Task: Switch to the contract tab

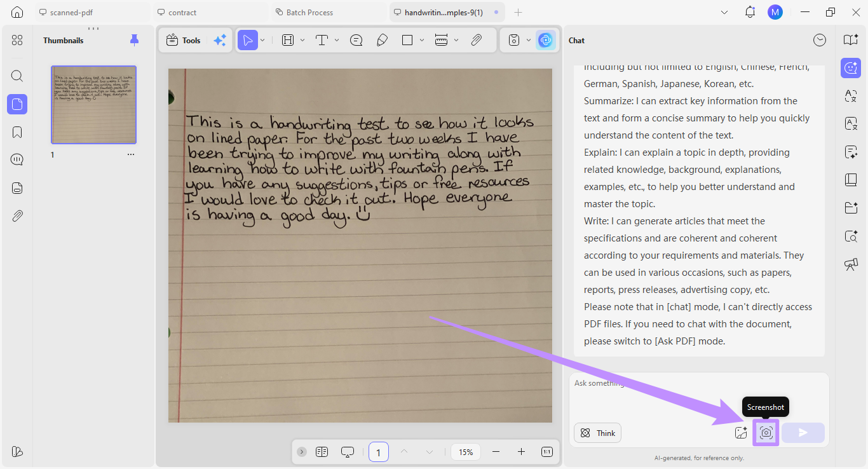Action: pyautogui.click(x=210, y=12)
